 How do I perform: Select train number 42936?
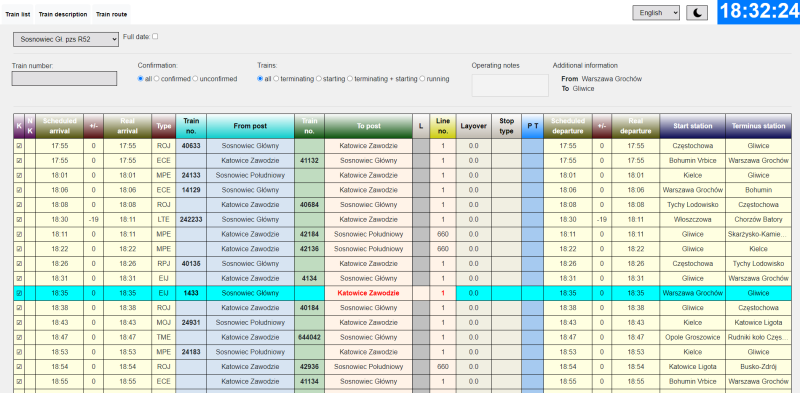coord(309,367)
